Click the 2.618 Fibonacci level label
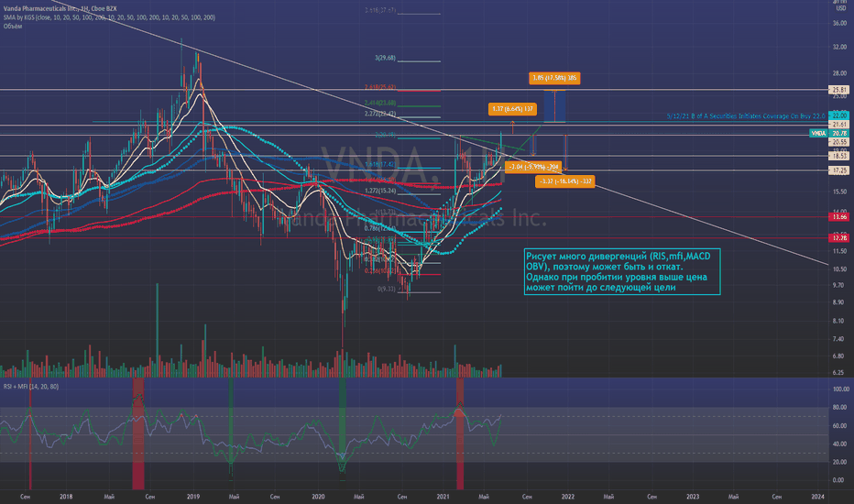 tap(379, 87)
